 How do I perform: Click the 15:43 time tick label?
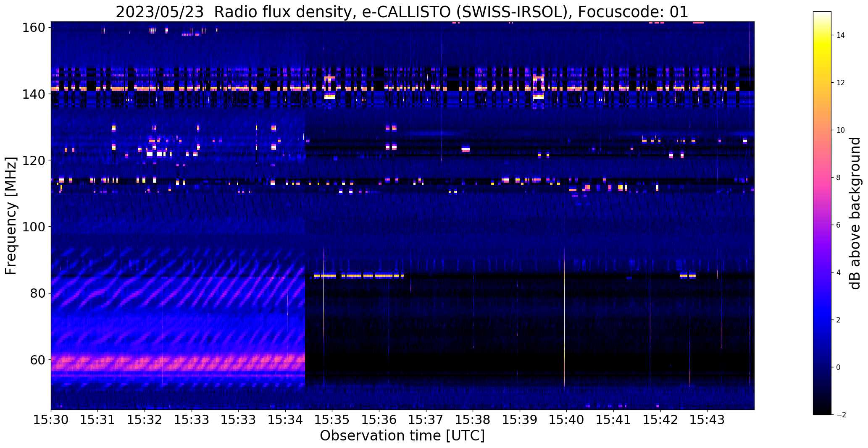[708, 420]
